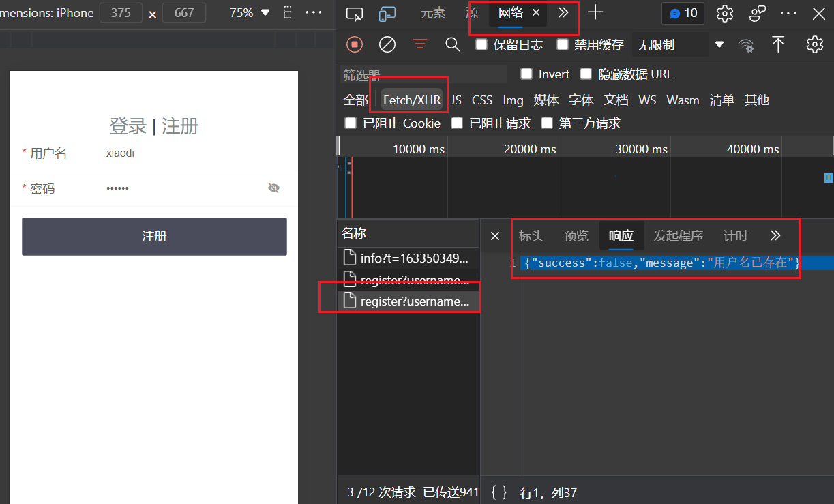Enable Preserve log checkbox
834x504 pixels.
click(481, 44)
